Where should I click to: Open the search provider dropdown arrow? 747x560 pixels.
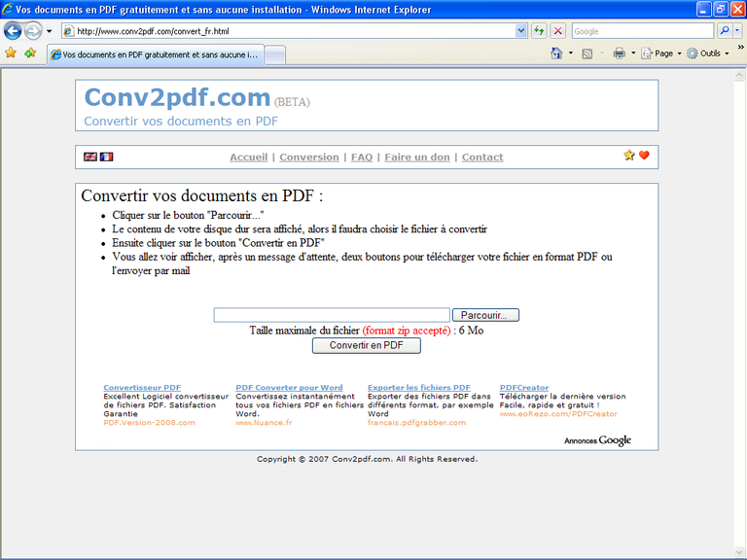737,31
